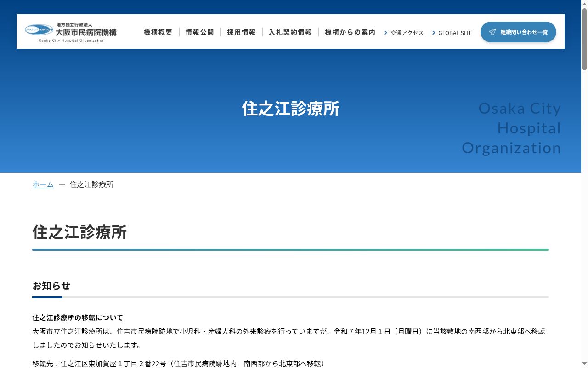The image size is (588, 368).
Task: Click the 住之江診療所 breadcrumb text
Action: pos(91,184)
